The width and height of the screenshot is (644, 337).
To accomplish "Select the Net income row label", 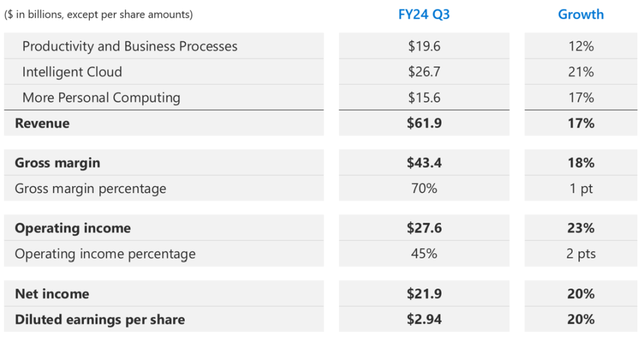I will point(52,294).
